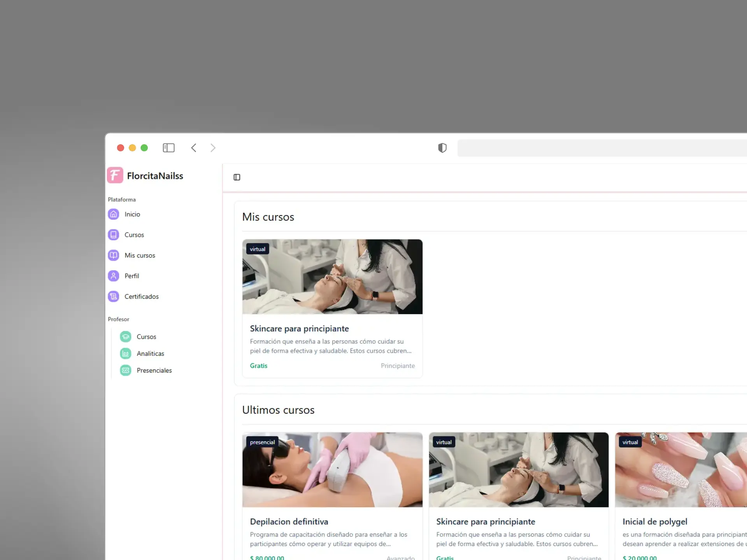The width and height of the screenshot is (747, 560).
Task: Open Skincare course thumbnail in Mis cursos
Action: 332,277
